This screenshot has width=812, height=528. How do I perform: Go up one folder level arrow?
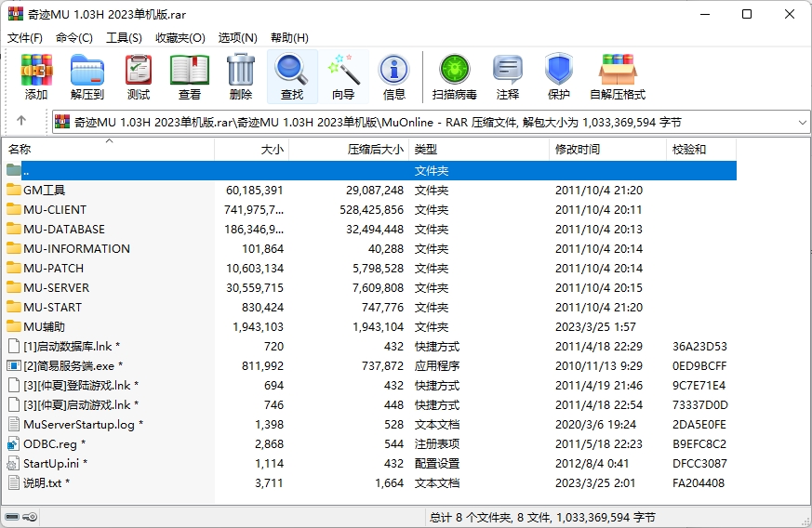click(x=21, y=122)
